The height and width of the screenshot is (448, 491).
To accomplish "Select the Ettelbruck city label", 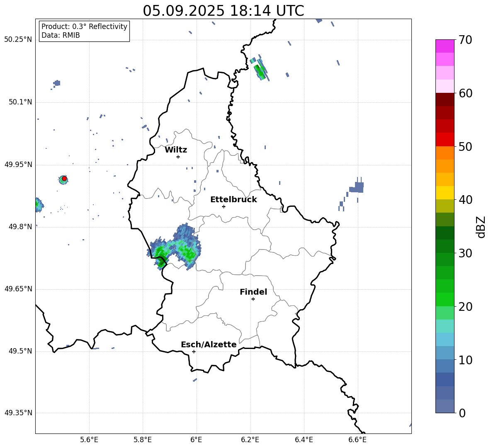I will (233, 200).
